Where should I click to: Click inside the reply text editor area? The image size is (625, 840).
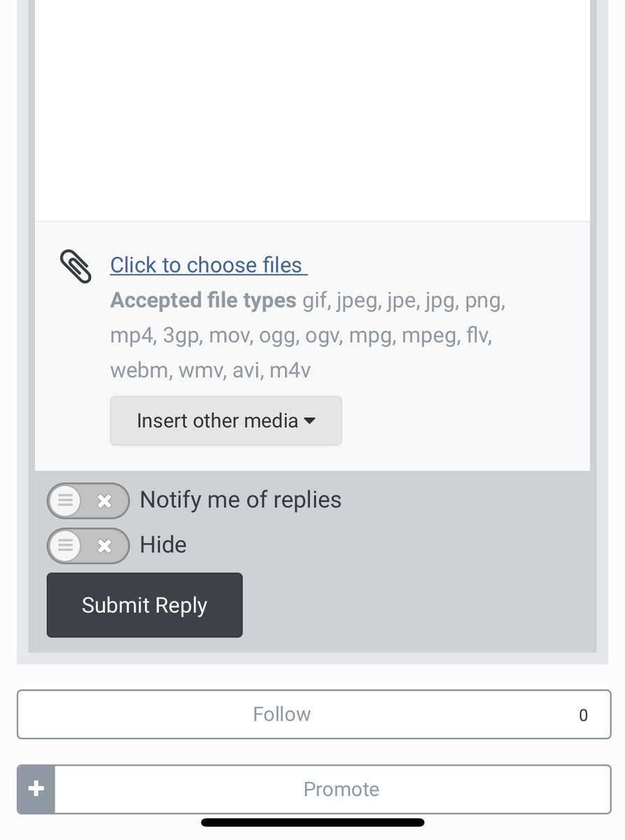click(312, 111)
